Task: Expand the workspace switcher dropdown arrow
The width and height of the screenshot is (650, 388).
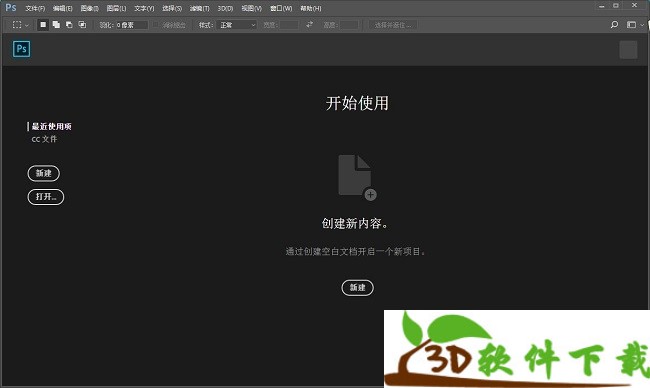Action: coord(642,25)
